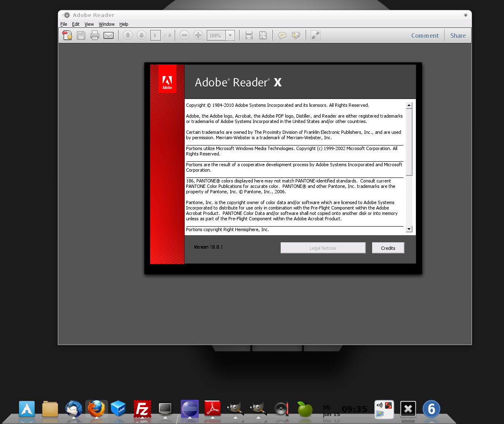Print the document via the printer icon

(x=95, y=35)
